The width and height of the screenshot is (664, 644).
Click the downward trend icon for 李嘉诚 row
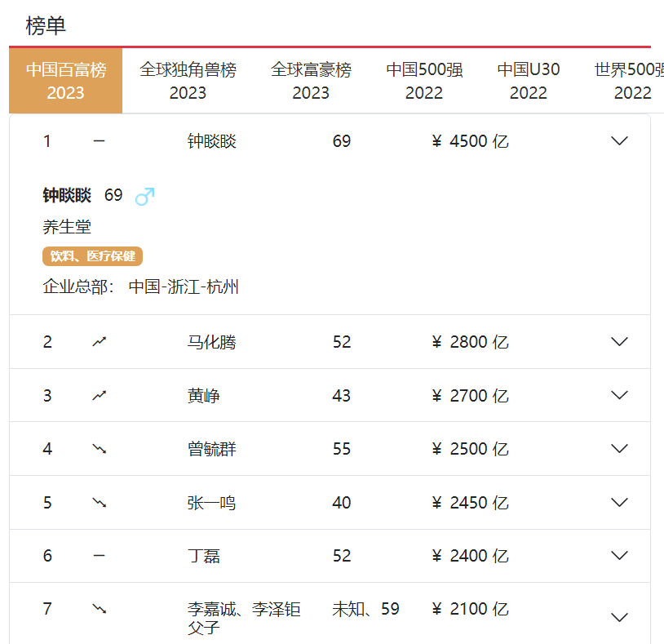tap(100, 610)
